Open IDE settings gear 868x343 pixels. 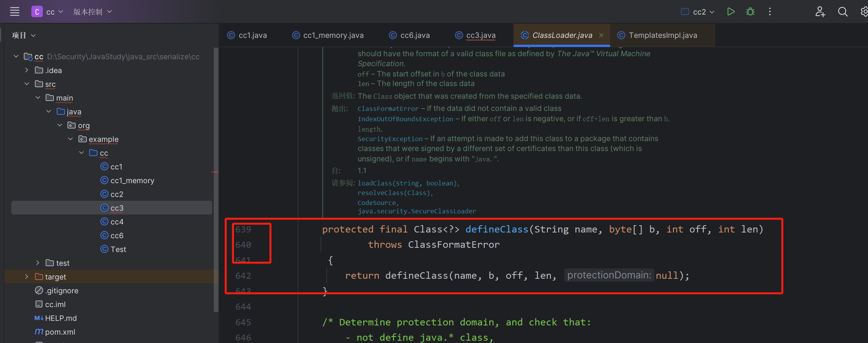click(x=864, y=12)
